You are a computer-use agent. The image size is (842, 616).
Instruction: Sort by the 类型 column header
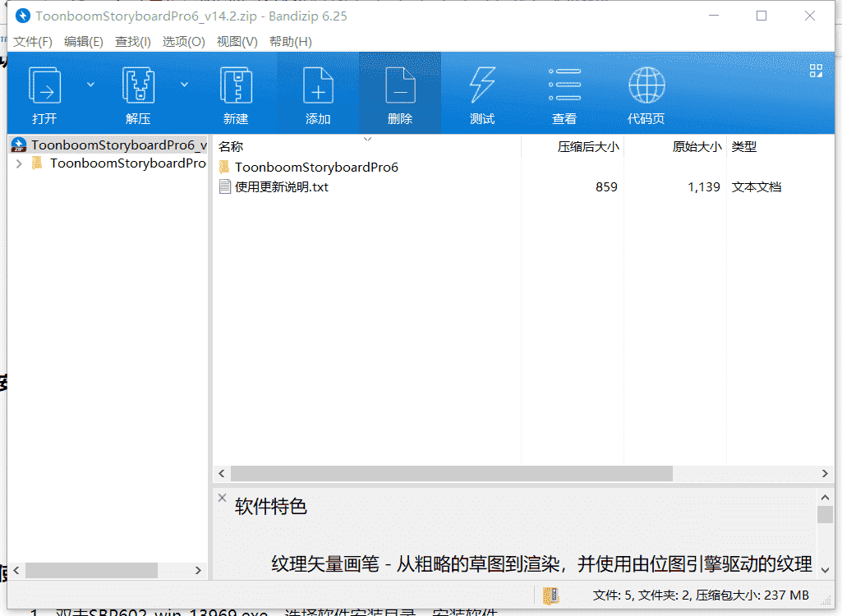pyautogui.click(x=743, y=147)
